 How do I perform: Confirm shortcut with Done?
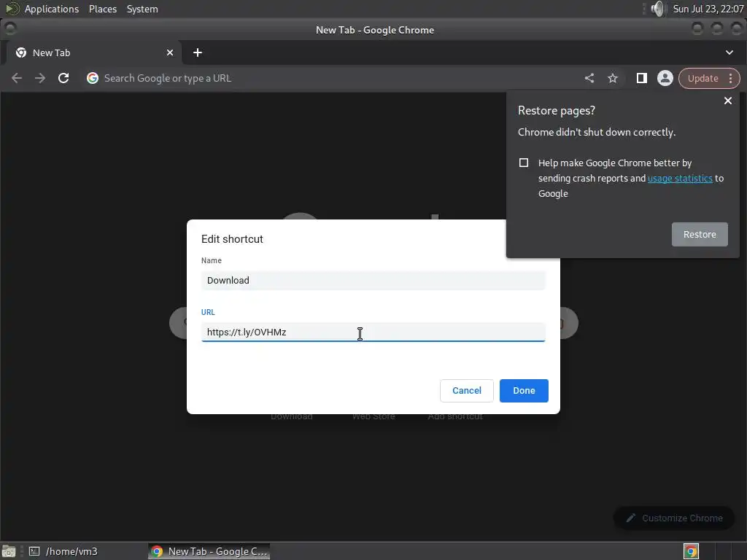(524, 391)
